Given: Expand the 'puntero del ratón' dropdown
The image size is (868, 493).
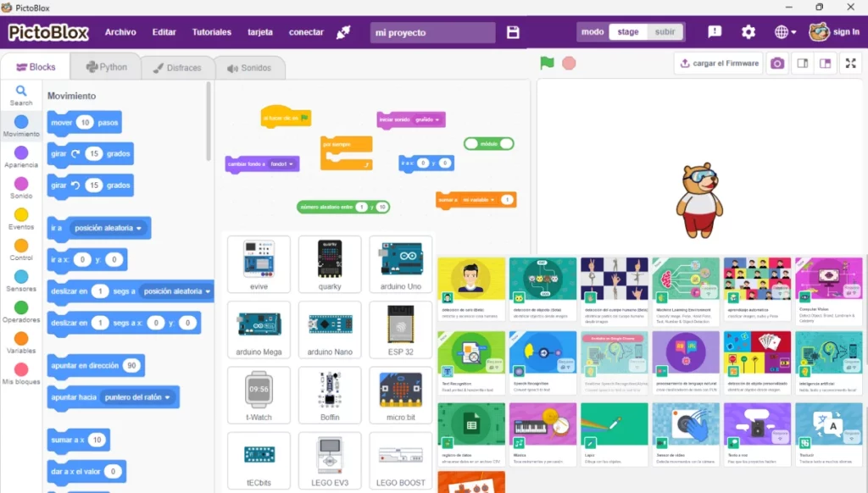Looking at the screenshot, I should [x=137, y=397].
